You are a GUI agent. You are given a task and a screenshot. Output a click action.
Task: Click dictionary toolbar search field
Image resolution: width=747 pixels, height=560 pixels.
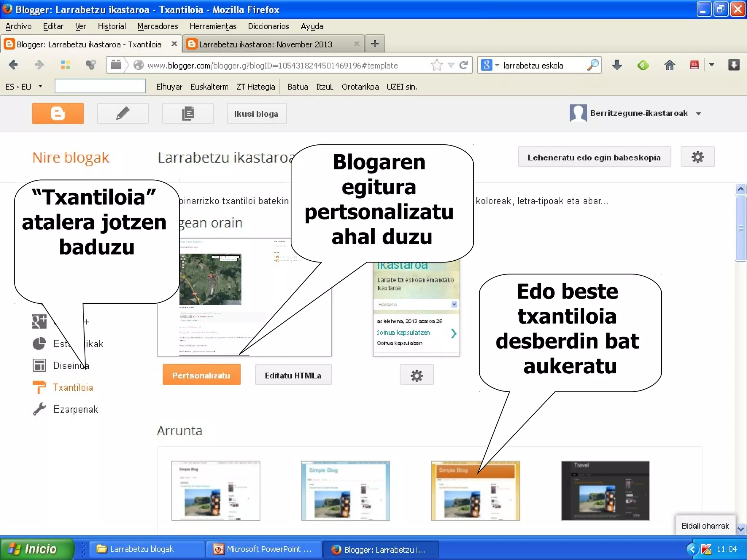coord(100,86)
